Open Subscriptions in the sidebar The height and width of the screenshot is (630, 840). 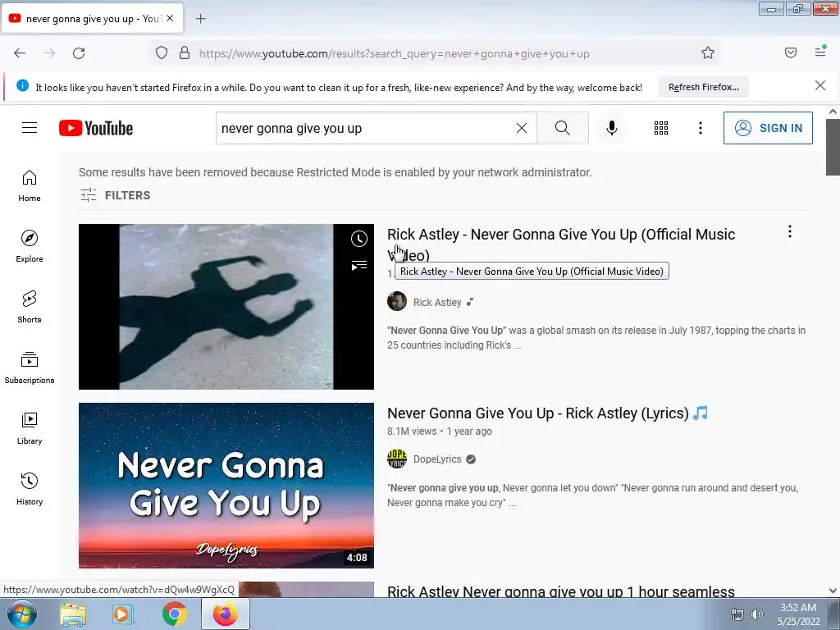(30, 367)
